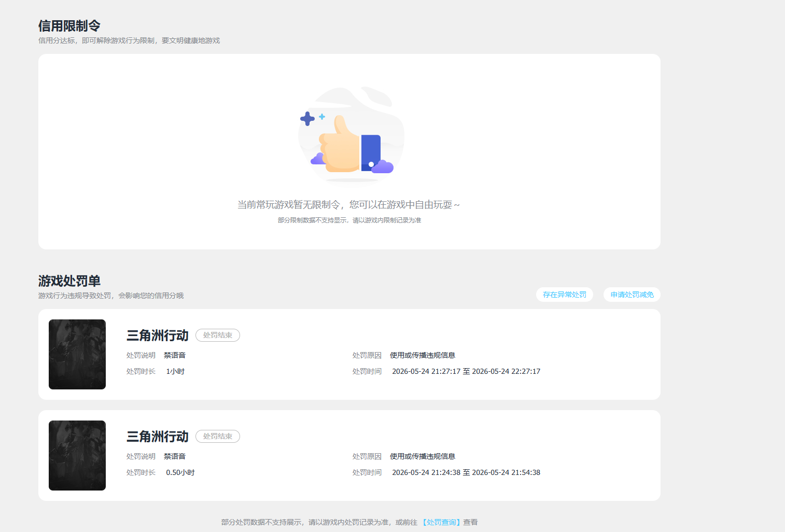Viewport: 785px width, 532px height.
Task: Open the game thumbnail of the 1小时 penalty card
Action: tap(77, 354)
